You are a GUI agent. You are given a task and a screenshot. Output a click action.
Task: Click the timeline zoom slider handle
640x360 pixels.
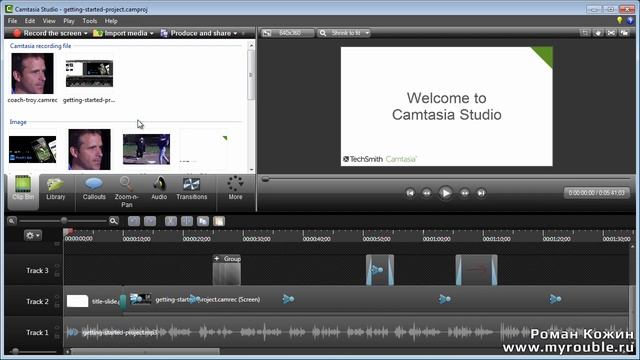point(64,221)
